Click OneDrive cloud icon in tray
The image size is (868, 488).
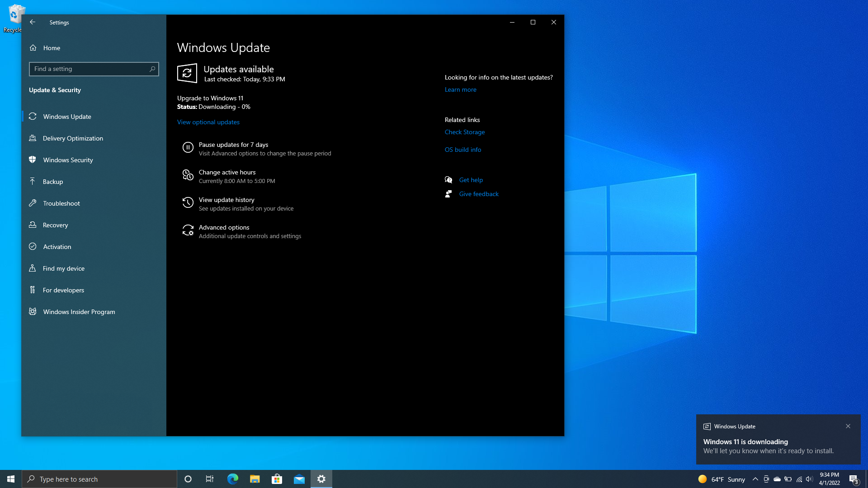[777, 479]
